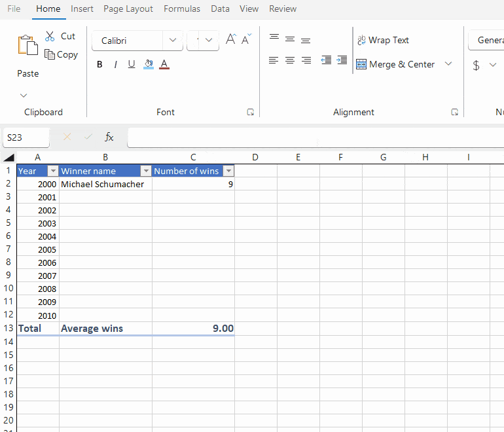Screen dimensions: 504x432
Task: Toggle Bold formatting
Action: (99, 64)
